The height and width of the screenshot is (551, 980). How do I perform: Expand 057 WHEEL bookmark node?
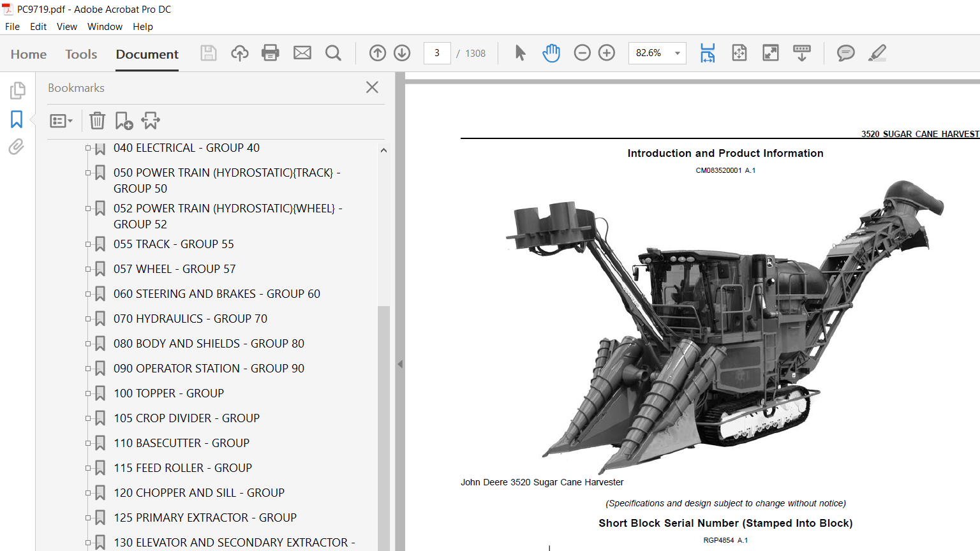[89, 269]
